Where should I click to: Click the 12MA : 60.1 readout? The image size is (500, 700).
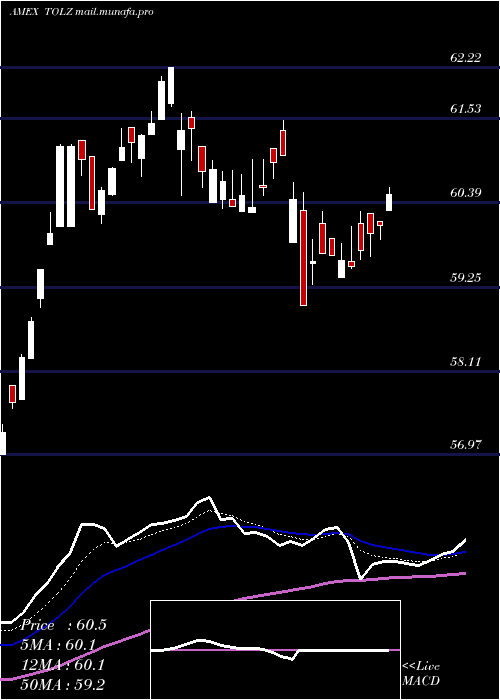coord(63,665)
